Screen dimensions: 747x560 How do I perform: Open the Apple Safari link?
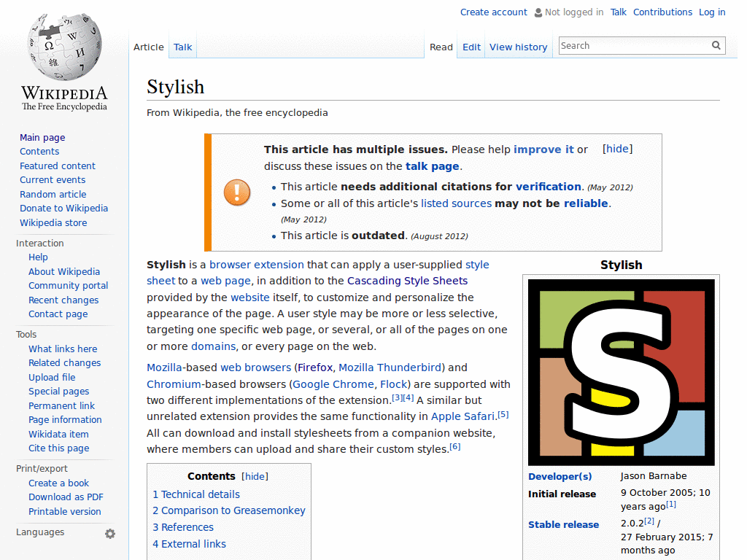462,416
